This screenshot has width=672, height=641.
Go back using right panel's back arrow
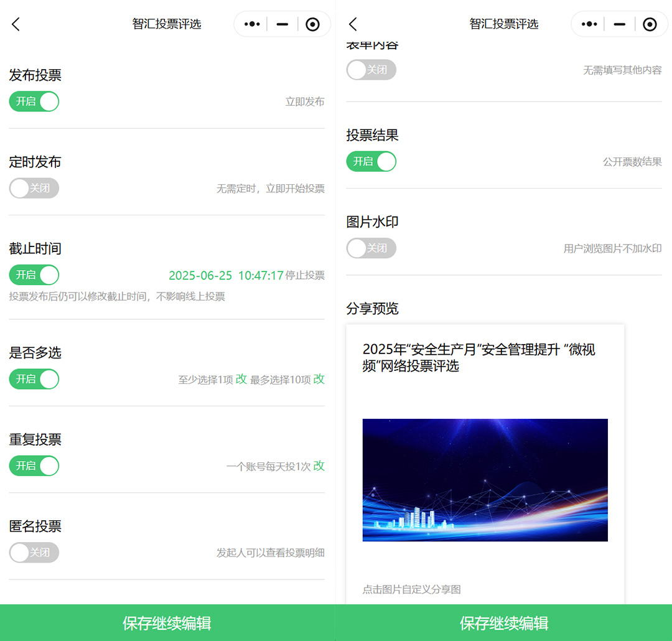353,24
